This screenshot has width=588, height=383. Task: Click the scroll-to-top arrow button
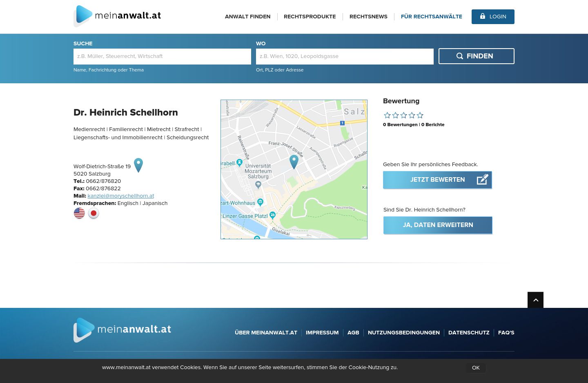(x=535, y=300)
